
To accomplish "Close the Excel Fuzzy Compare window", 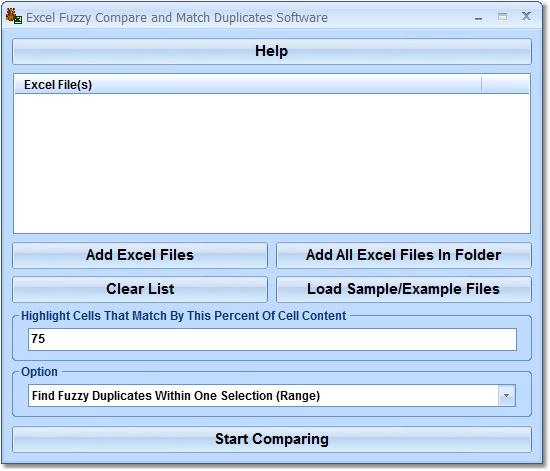I will coord(526,16).
